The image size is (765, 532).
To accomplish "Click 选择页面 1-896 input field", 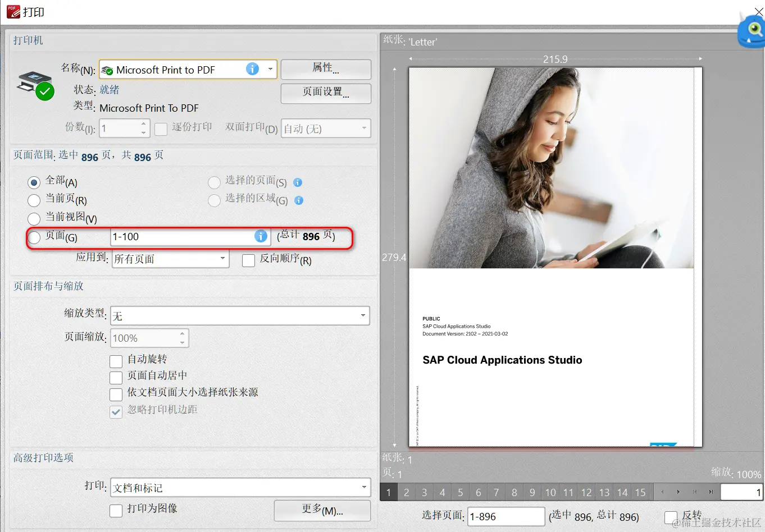I will click(x=506, y=516).
